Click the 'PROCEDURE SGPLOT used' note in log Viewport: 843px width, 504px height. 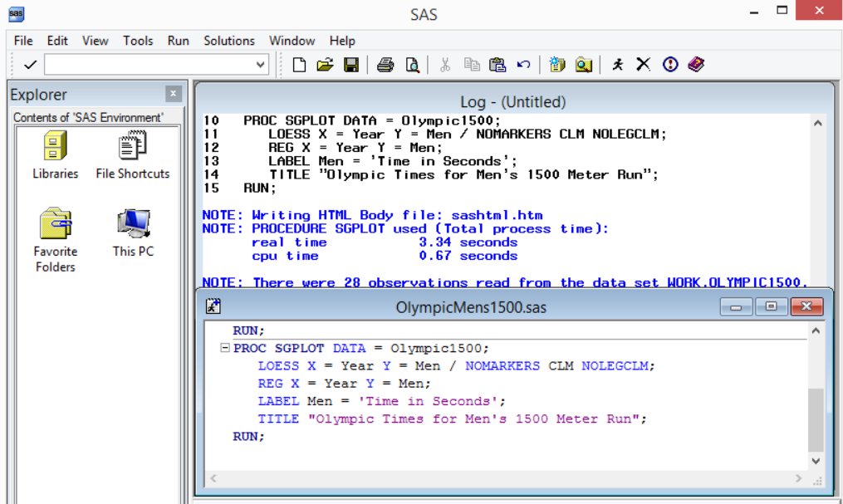tap(405, 229)
